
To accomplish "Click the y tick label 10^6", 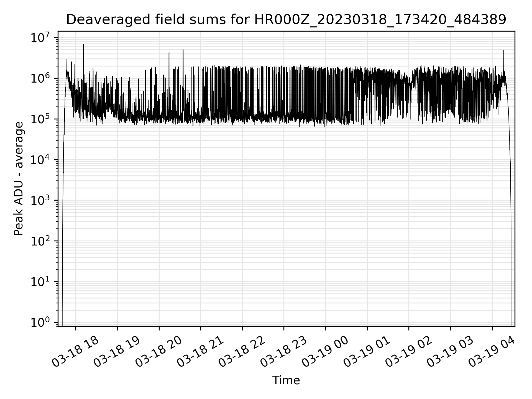I will (40, 78).
